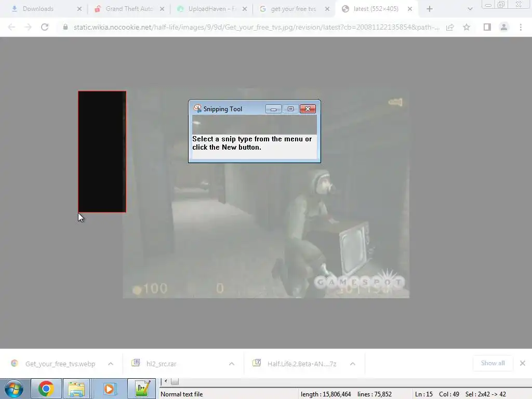Go forward in browser history
This screenshot has height=399, width=532.
(28, 27)
